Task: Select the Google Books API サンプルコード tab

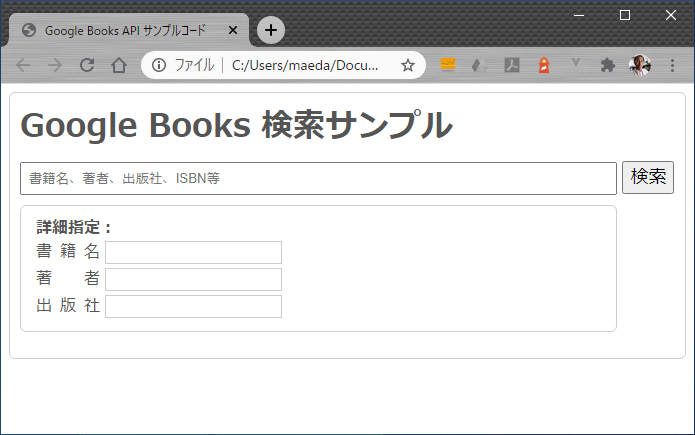Action: [x=129, y=30]
